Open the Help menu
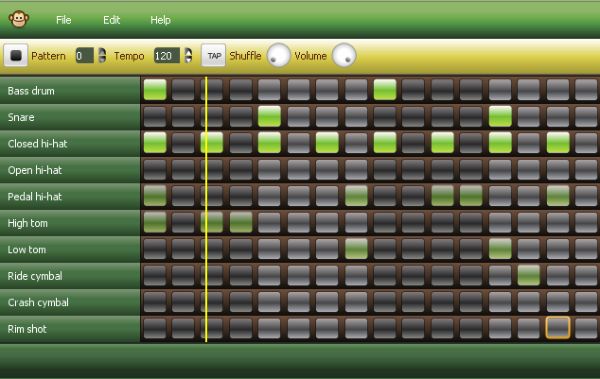The image size is (600, 379). tap(160, 20)
